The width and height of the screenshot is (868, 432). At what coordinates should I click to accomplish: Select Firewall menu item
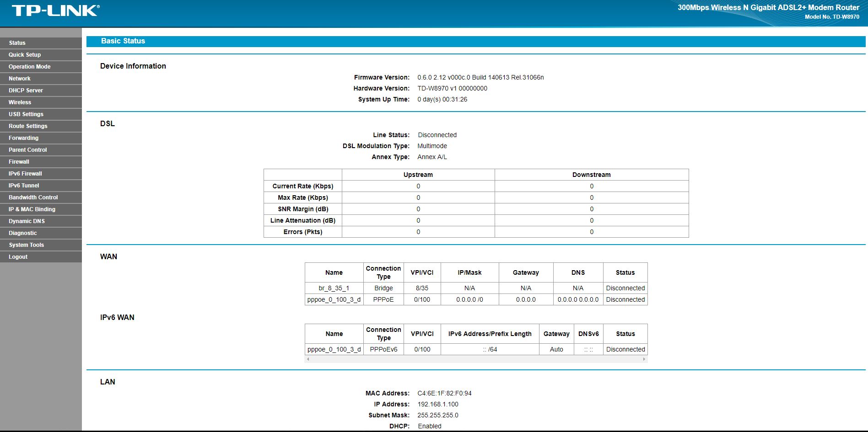pos(41,161)
